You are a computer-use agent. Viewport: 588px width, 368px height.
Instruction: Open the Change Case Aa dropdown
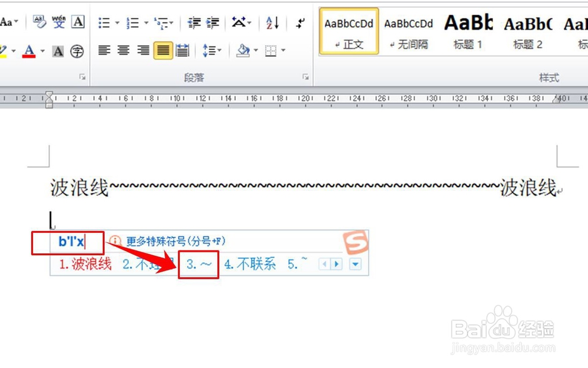tap(9, 22)
